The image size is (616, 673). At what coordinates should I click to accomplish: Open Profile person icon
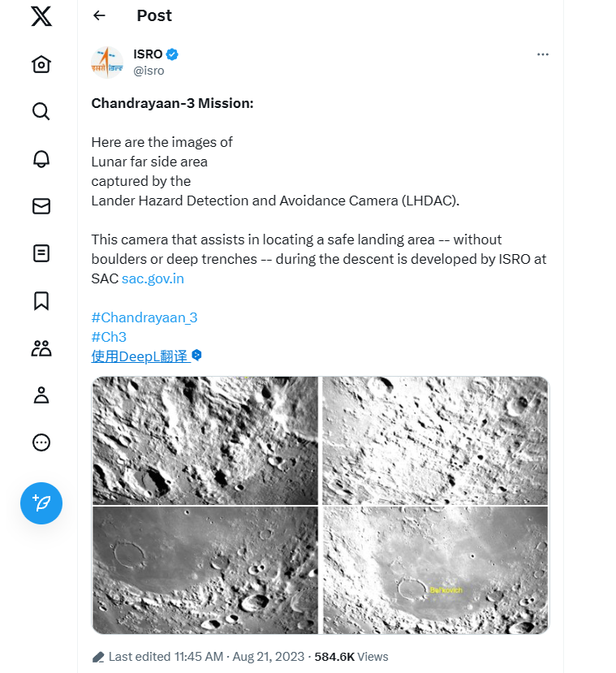coord(41,395)
